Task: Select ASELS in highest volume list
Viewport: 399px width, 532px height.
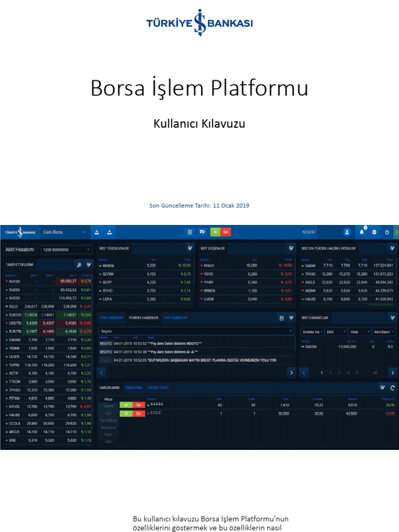Action: (x=348, y=282)
